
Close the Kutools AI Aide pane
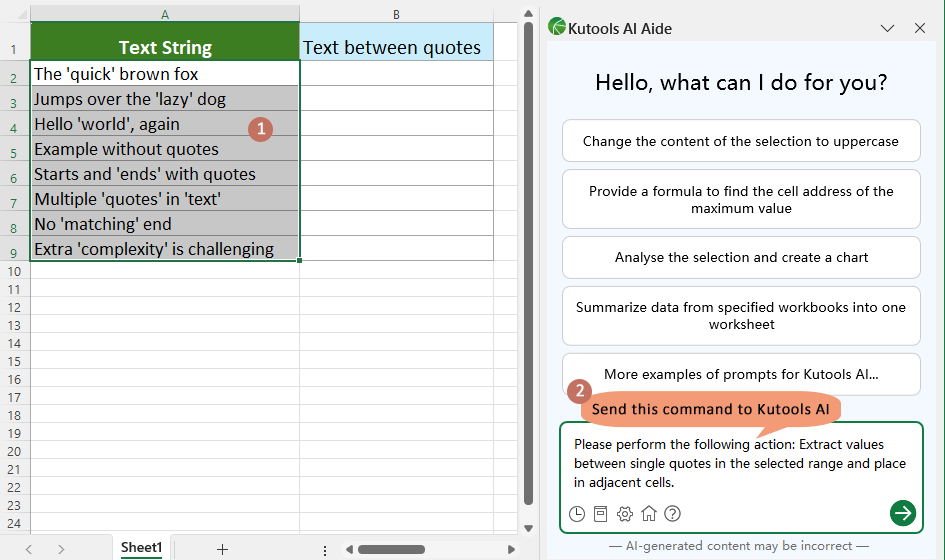(920, 29)
